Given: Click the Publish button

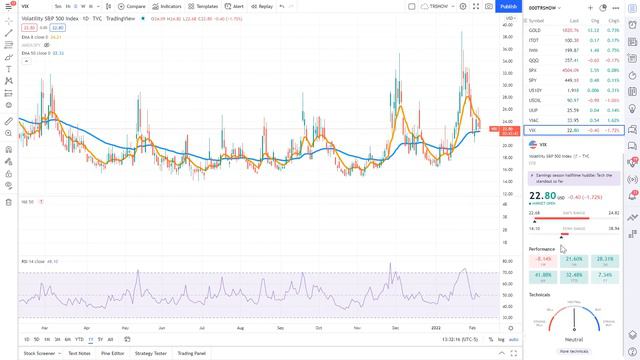Looking at the screenshot, I should (x=509, y=7).
